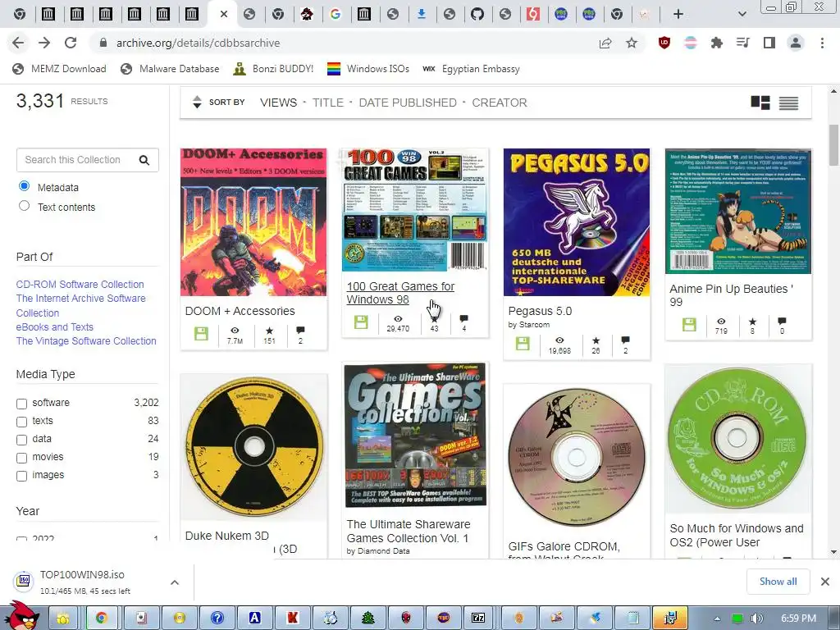Open the Egyptian Embassy bookmark

471,69
